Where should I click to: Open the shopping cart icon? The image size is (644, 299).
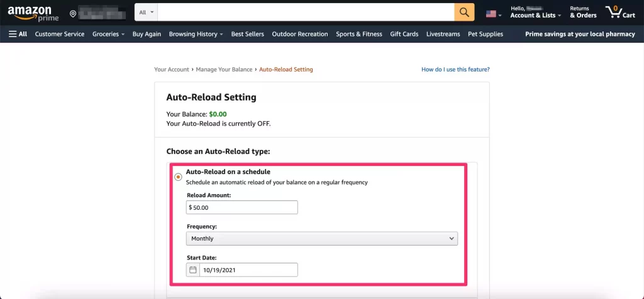619,13
